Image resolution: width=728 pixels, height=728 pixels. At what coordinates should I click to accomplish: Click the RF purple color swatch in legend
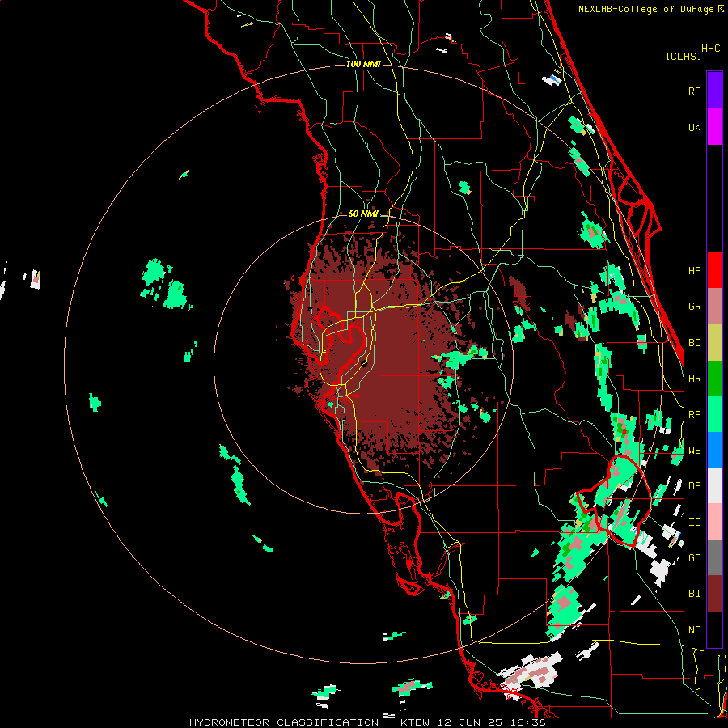pyautogui.click(x=714, y=91)
